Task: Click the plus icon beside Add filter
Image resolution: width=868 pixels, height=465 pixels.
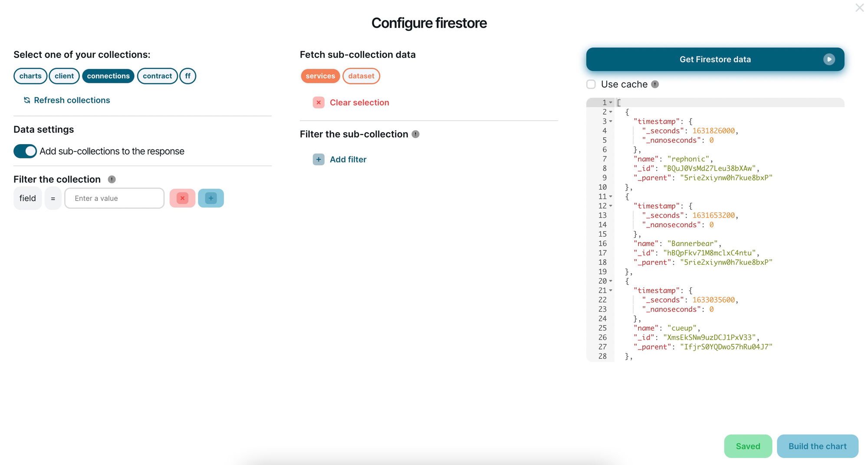Action: 319,159
